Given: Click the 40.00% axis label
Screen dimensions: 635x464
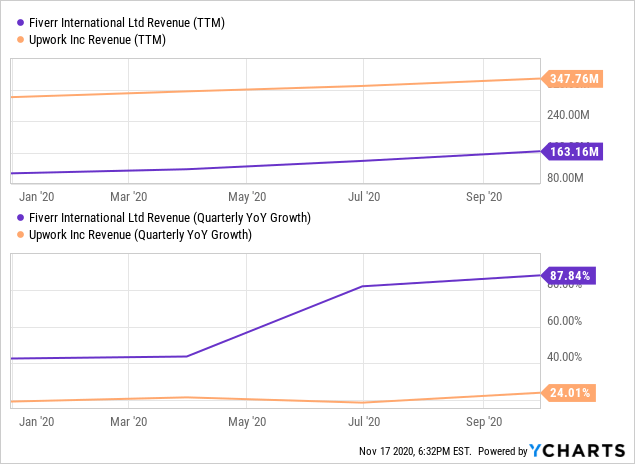Looking at the screenshot, I should (564, 357).
